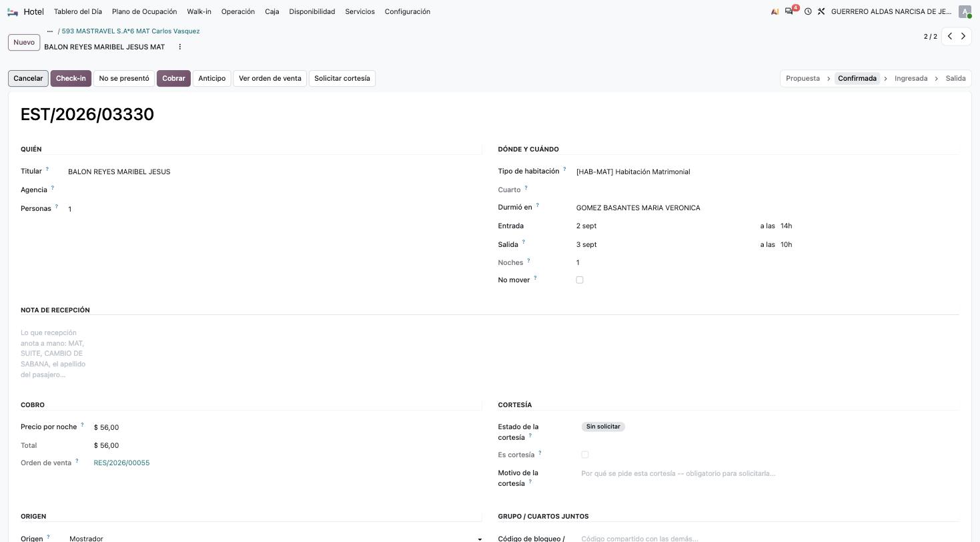Click the No se presentó button
Viewport: 980px width, 542px height.
pos(124,79)
